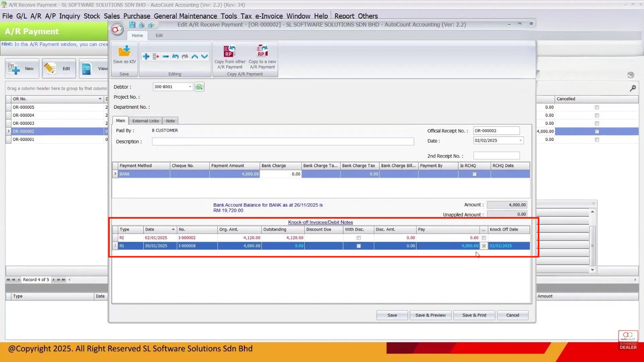Open the OR No. column filter dropdown

100,99
